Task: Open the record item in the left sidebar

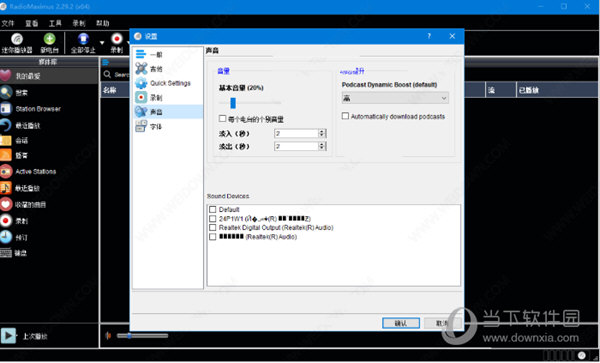Action: (49, 221)
